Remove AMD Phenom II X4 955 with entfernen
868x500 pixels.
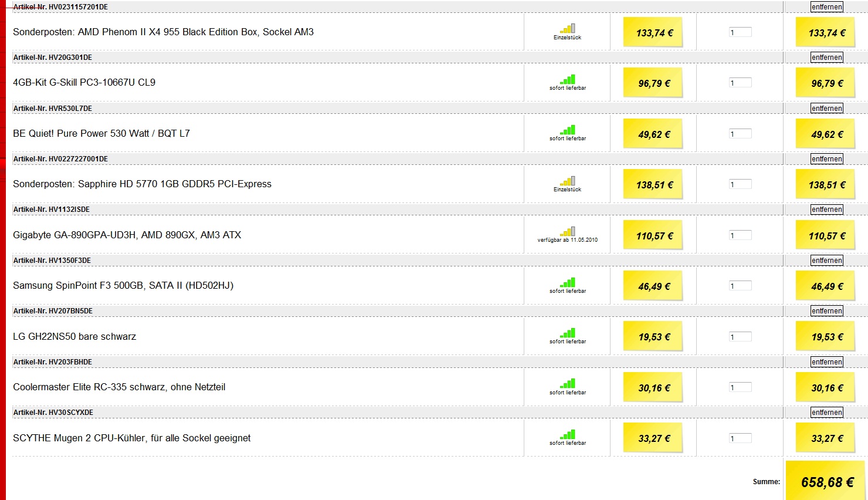pyautogui.click(x=827, y=7)
